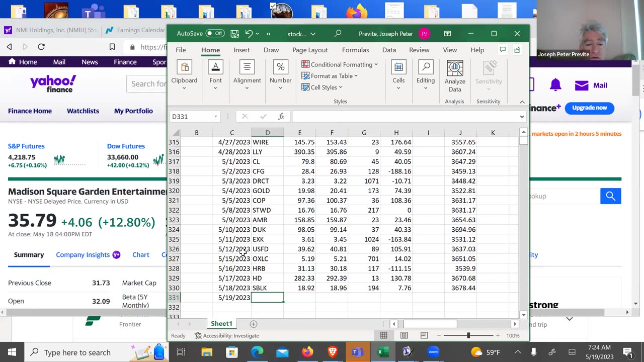The image size is (644, 362).
Task: Click the Upgrade now button on Yahoo
Action: tap(590, 108)
